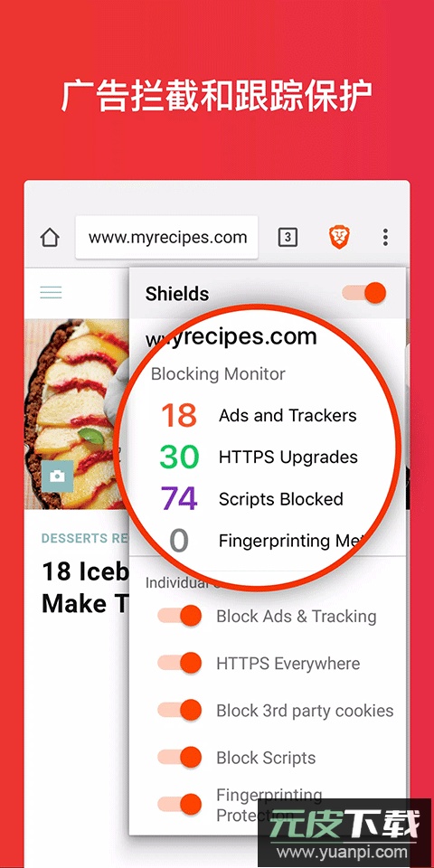Disable Block Ads & Tracking toggle
The height and width of the screenshot is (868, 434).
click(x=179, y=616)
